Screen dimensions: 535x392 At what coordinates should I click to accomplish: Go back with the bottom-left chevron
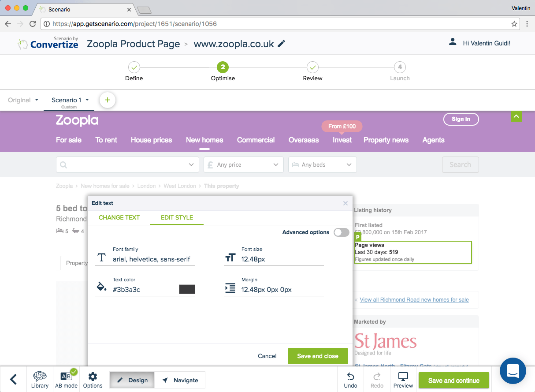[13, 379]
